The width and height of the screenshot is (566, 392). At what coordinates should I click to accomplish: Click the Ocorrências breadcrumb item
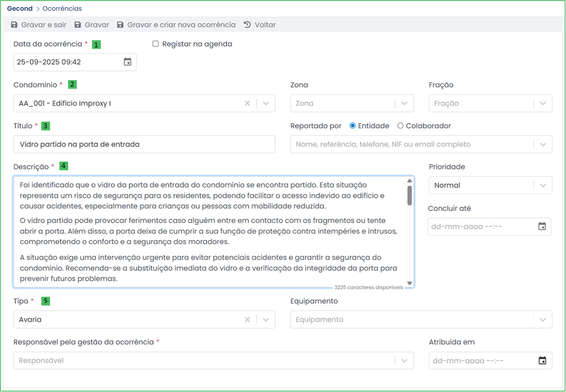click(x=62, y=9)
